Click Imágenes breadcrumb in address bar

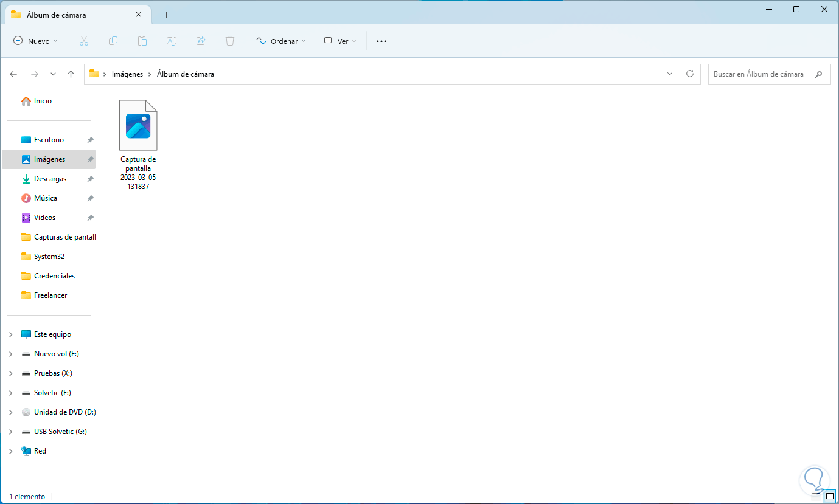point(127,74)
